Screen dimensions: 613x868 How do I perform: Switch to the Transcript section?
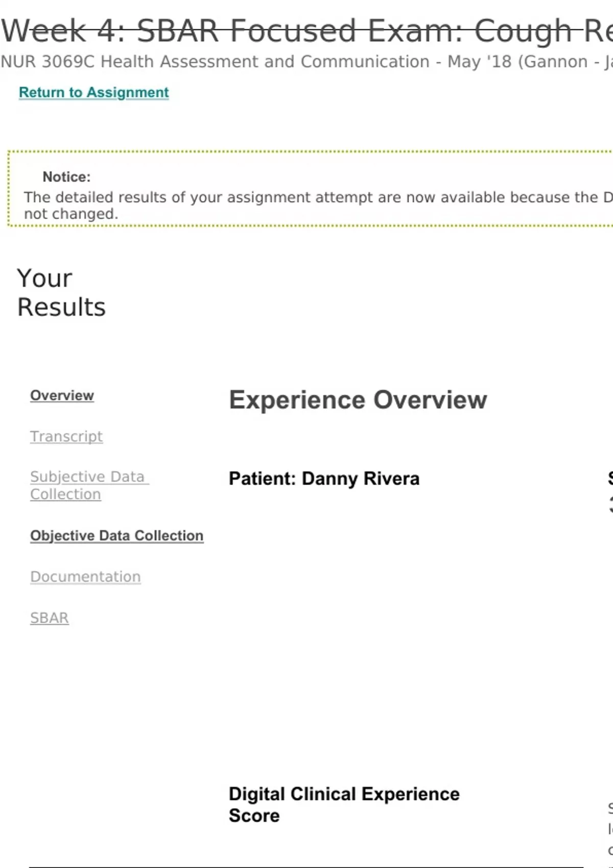pyautogui.click(x=66, y=437)
